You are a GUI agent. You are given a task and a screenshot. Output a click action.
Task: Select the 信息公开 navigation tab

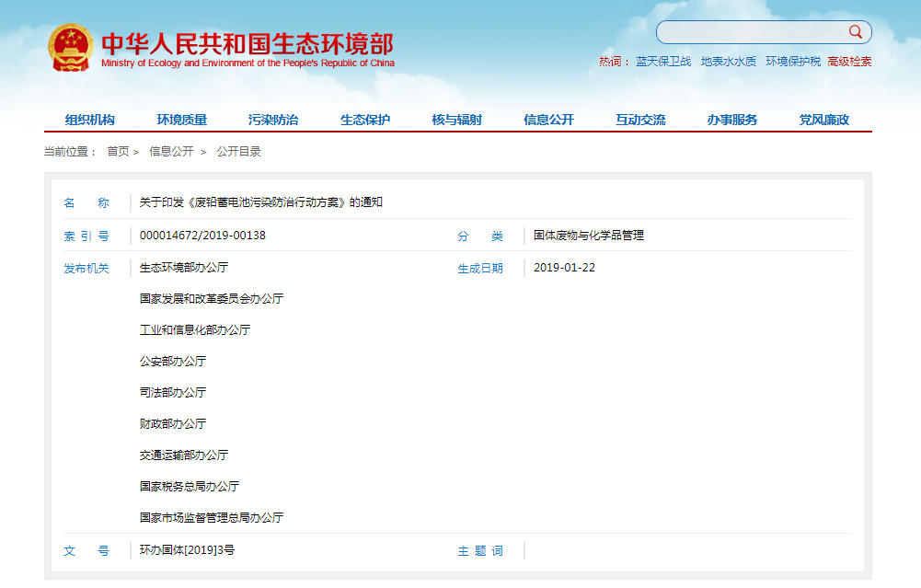(x=548, y=120)
